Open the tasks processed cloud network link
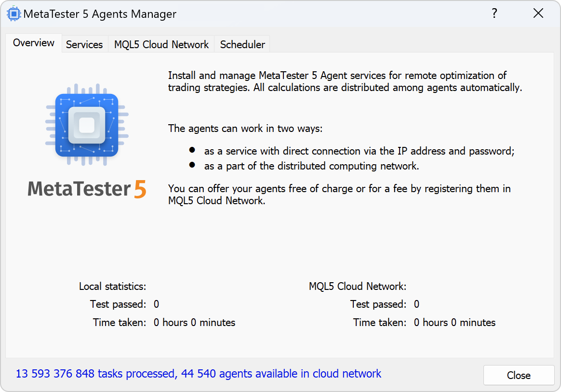Image resolution: width=561 pixels, height=392 pixels. click(199, 374)
